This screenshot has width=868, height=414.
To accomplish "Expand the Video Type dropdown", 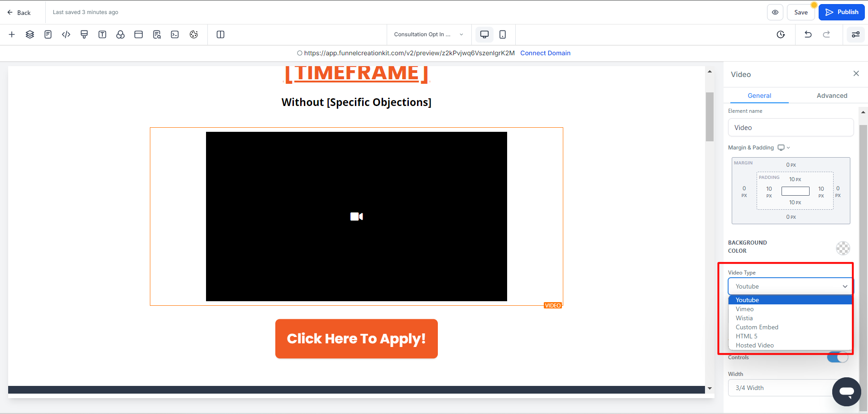I will click(791, 286).
